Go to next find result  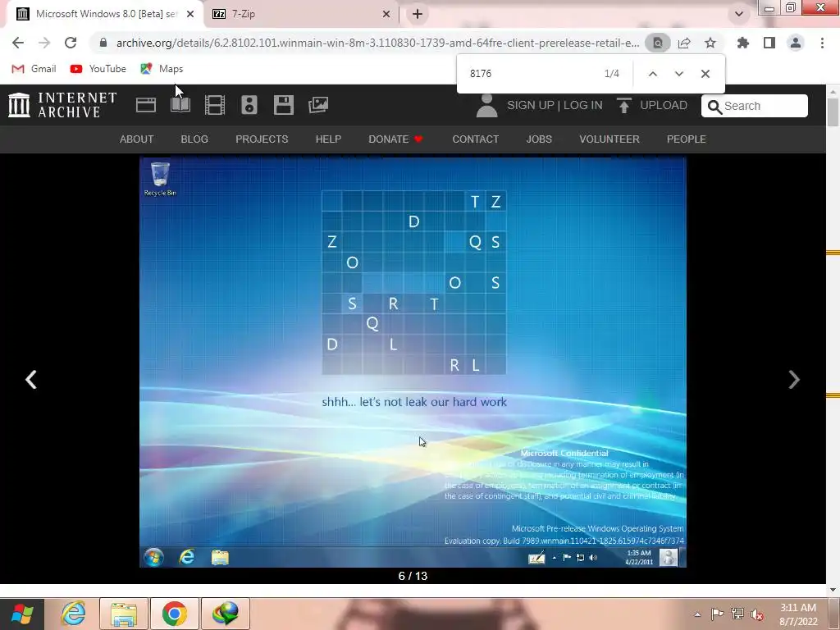[x=678, y=73]
